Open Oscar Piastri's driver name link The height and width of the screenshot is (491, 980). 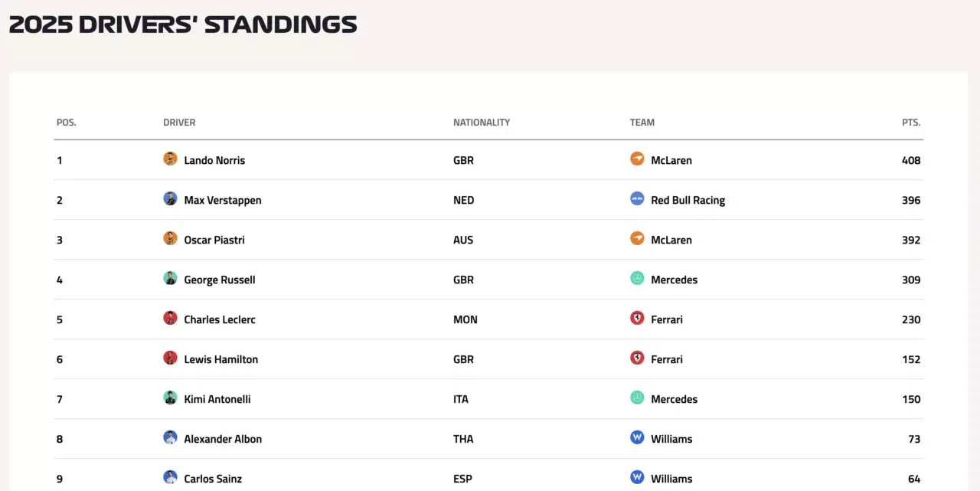click(x=214, y=240)
